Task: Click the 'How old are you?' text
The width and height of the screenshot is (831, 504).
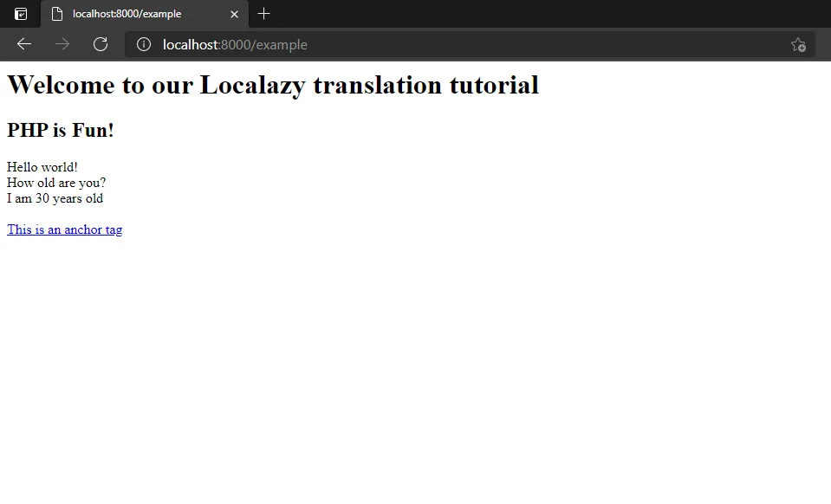Action: coord(56,183)
